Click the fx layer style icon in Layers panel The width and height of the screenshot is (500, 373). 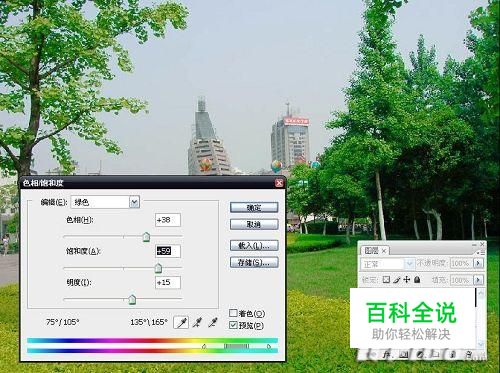pyautogui.click(x=387, y=355)
